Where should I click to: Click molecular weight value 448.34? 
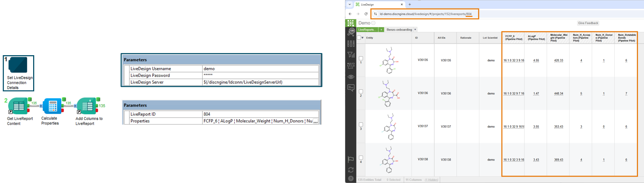pyautogui.click(x=559, y=94)
